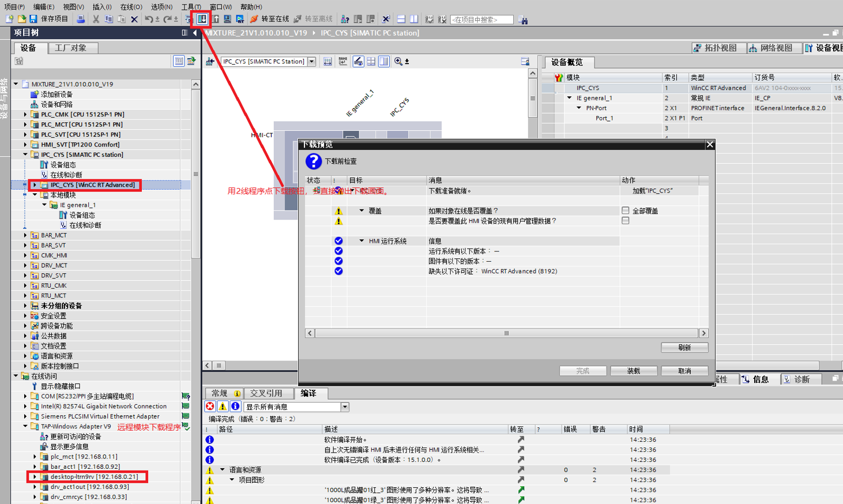Click the Zoom magnifier in device view

[x=398, y=61]
